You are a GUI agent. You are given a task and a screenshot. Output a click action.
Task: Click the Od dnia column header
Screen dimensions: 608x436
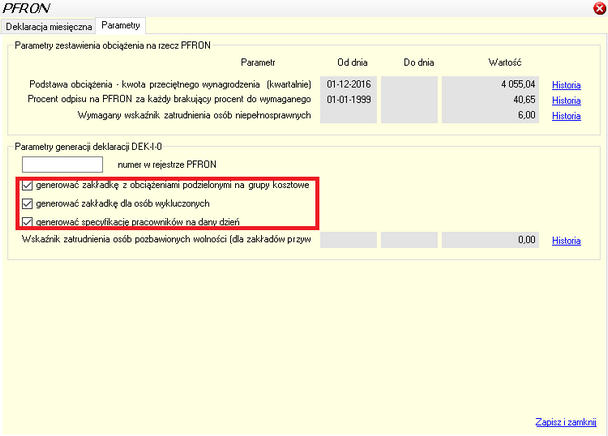point(352,62)
